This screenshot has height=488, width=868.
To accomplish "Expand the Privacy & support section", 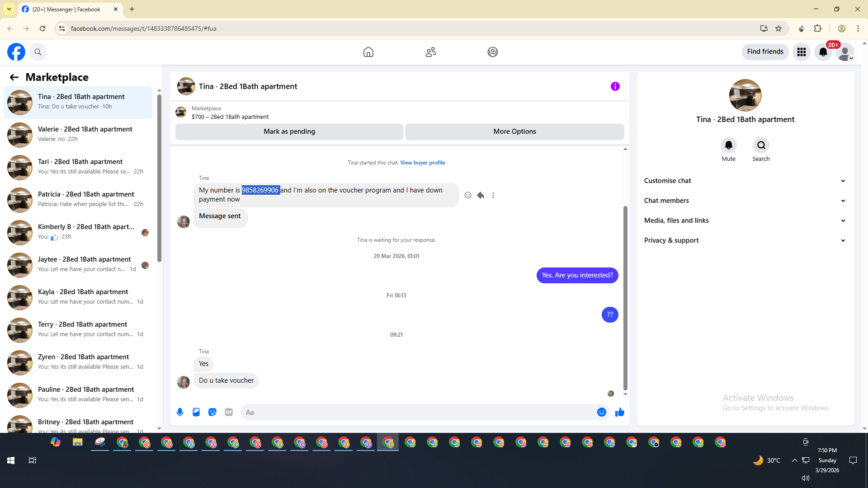I will tap(745, 240).
